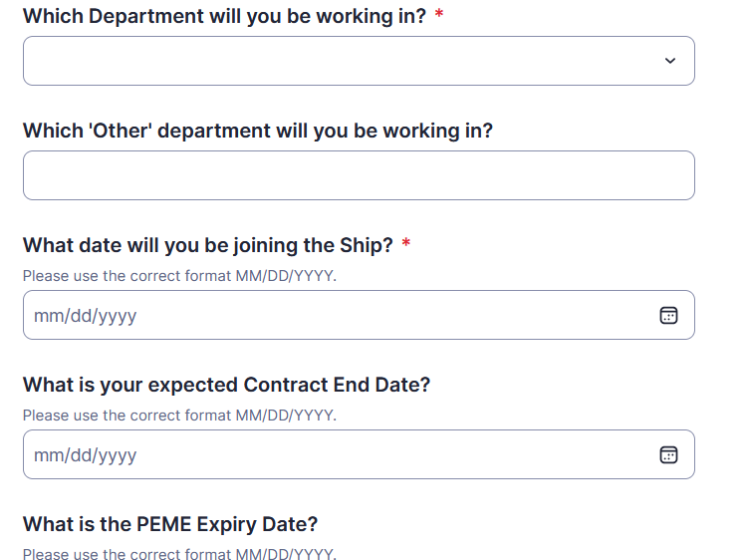Click red required asterisk beside Department question
This screenshot has height=560, width=749.
coord(439,13)
